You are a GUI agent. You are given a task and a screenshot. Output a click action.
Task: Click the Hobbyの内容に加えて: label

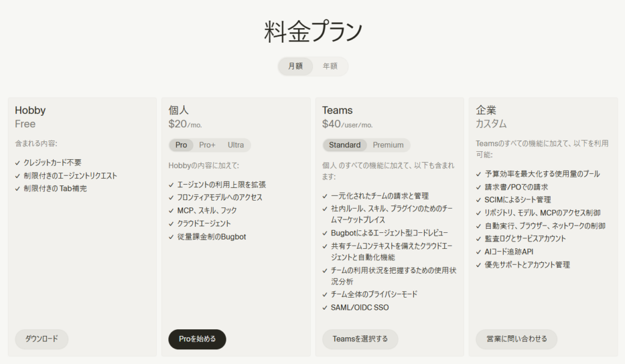click(x=204, y=165)
